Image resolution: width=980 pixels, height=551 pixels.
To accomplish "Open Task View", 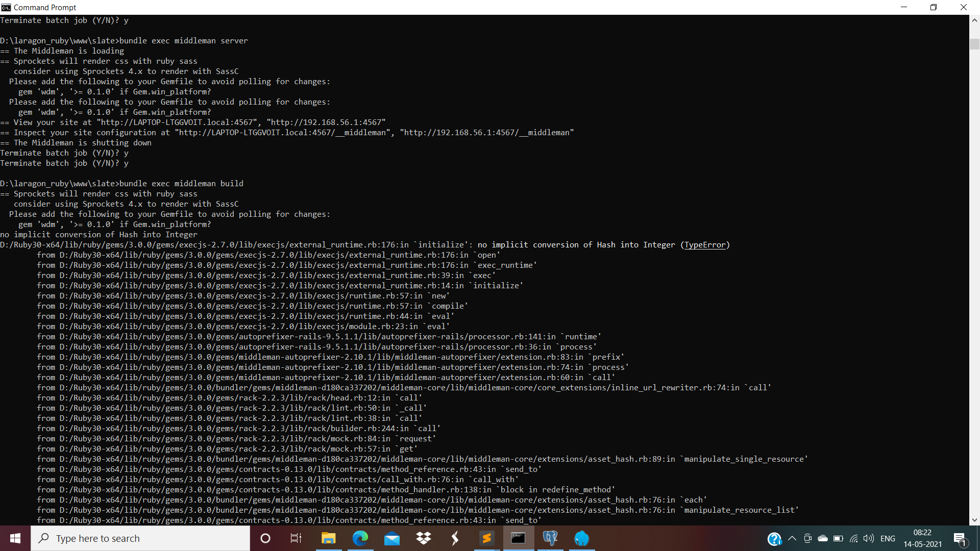I will (296, 538).
